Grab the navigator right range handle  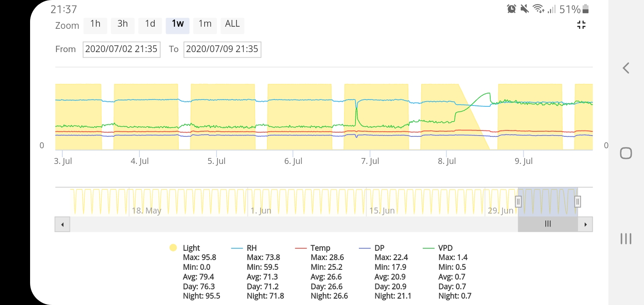577,201
